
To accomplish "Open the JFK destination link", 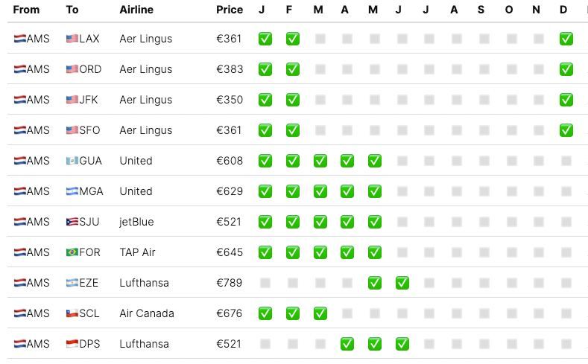I will click(89, 100).
